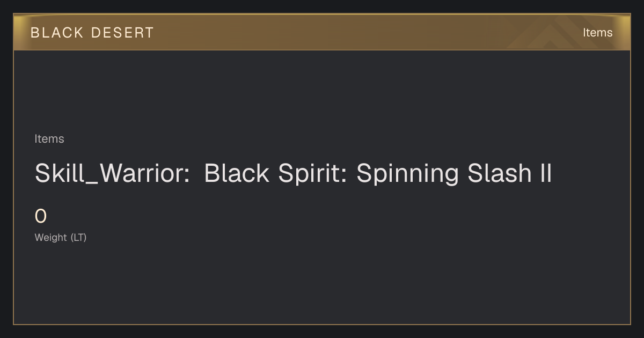Click the gold header banner background

[322, 33]
